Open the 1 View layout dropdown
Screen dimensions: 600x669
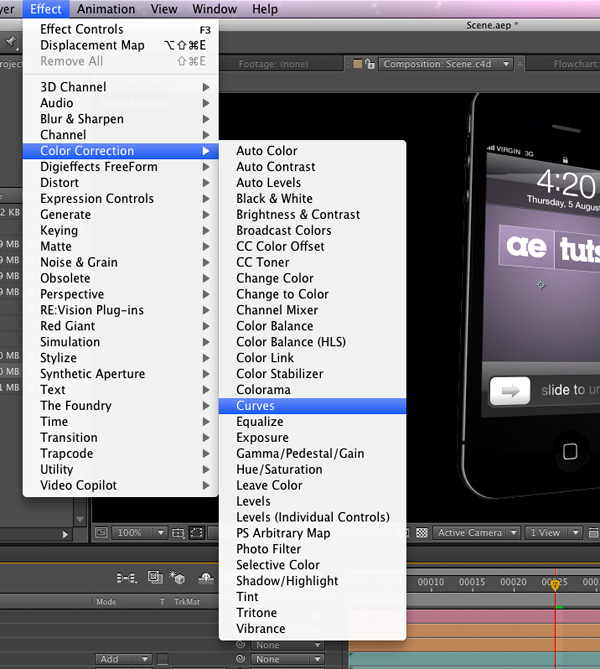pyautogui.click(x=553, y=532)
